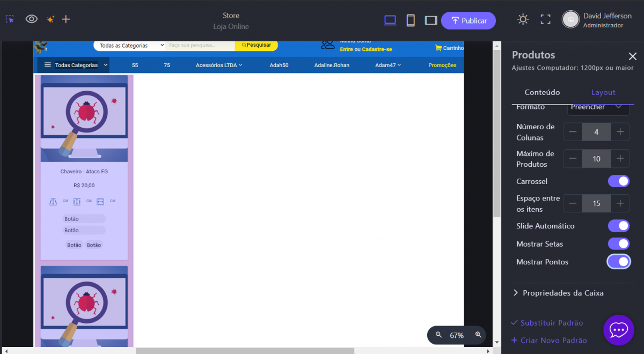Switch to desktop laptop view

(390, 20)
